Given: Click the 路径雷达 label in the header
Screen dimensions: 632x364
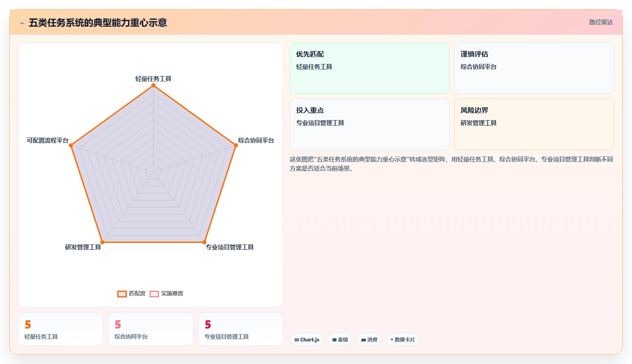Looking at the screenshot, I should (601, 22).
